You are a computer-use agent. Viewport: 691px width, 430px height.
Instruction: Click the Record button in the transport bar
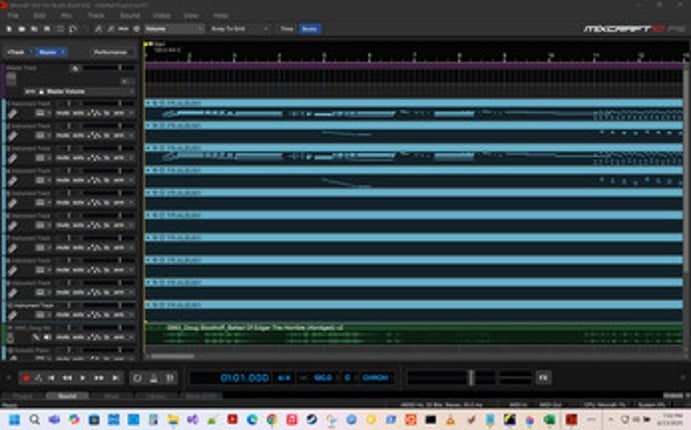click(x=26, y=378)
